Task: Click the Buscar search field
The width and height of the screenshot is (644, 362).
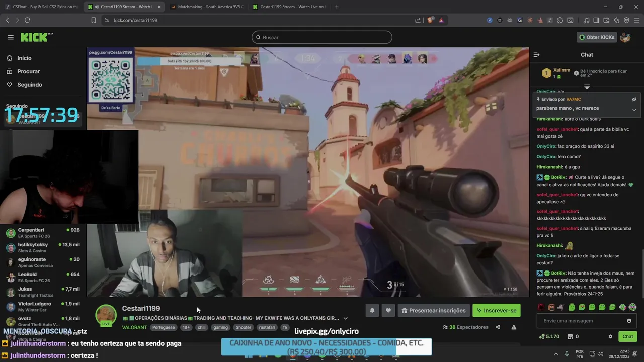Action: point(322,37)
